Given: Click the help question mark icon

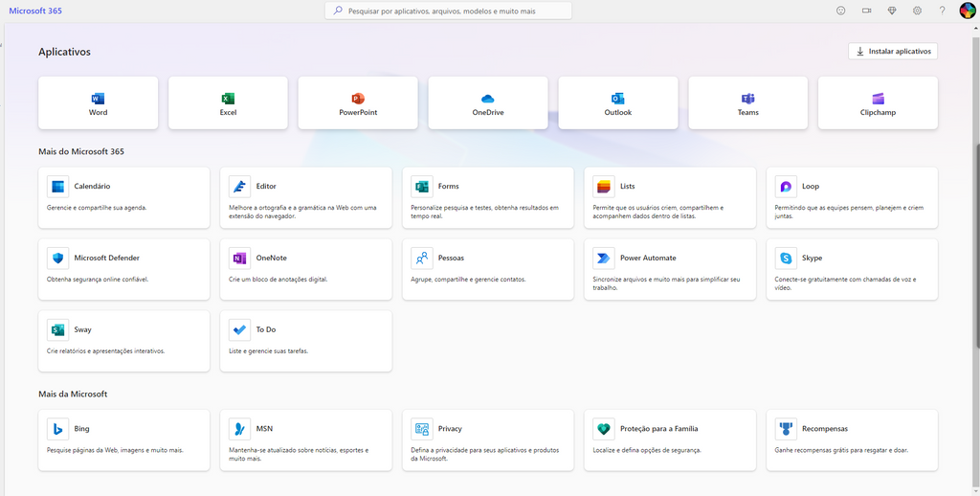Looking at the screenshot, I should [x=943, y=11].
